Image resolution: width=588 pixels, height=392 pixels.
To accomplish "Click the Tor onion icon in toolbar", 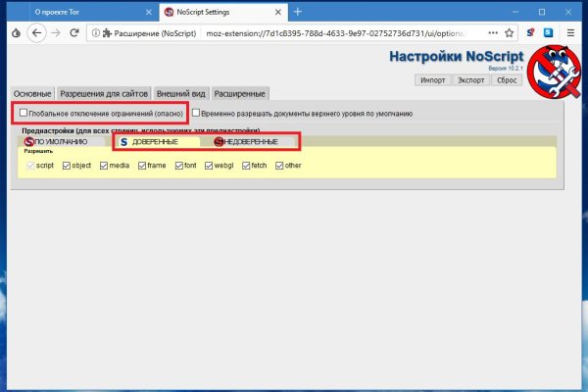I will point(14,32).
